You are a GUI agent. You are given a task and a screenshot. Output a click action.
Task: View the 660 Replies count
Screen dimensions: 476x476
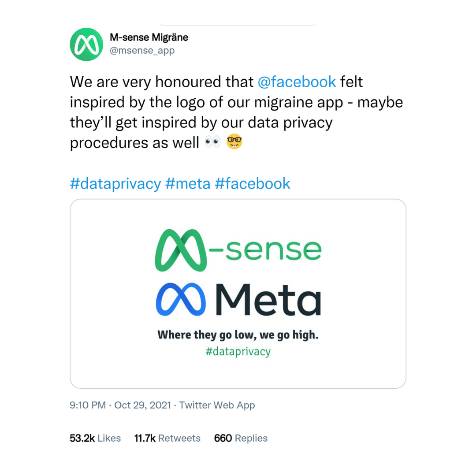coord(241,438)
